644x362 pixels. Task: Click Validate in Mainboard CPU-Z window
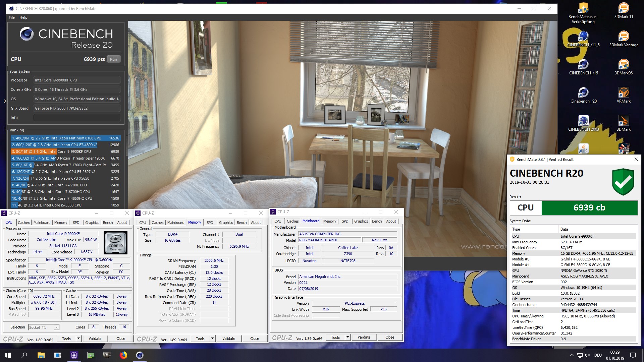[x=364, y=337]
